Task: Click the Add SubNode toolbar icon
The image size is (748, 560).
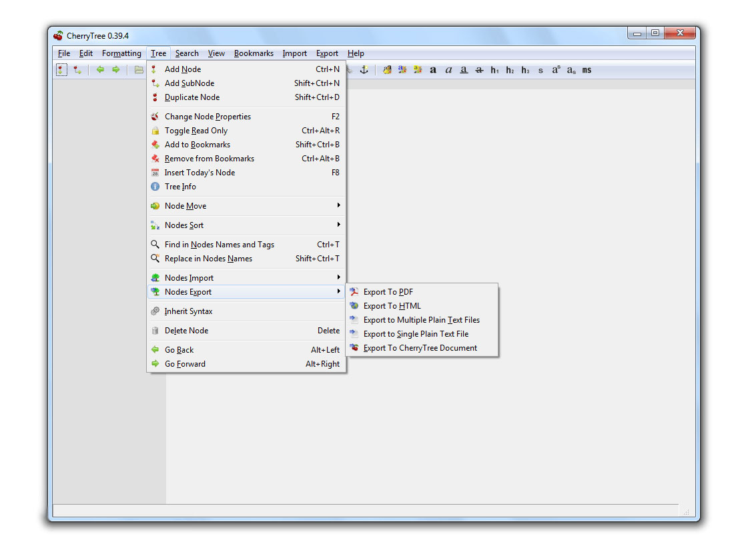Action: click(x=78, y=70)
